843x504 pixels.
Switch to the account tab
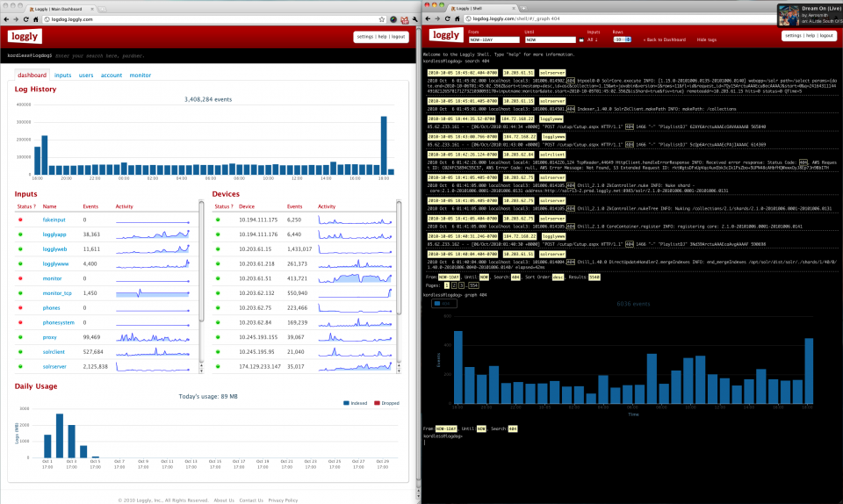click(x=112, y=76)
